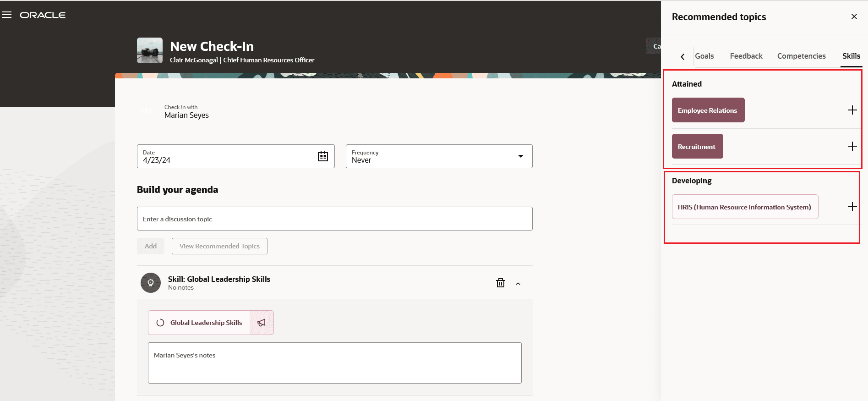Screen dimensions: 868x401
Task: Click the Attained section heading
Action: 687,84
